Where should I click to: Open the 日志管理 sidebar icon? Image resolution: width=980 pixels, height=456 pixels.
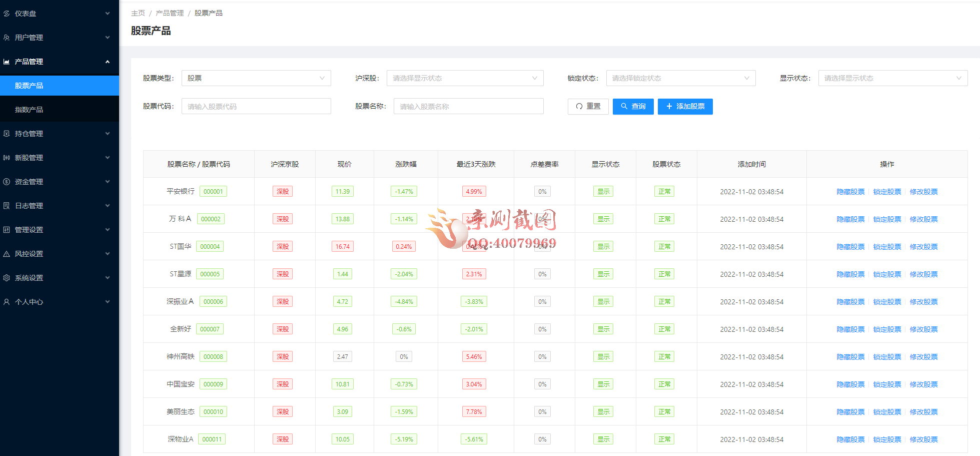point(7,206)
